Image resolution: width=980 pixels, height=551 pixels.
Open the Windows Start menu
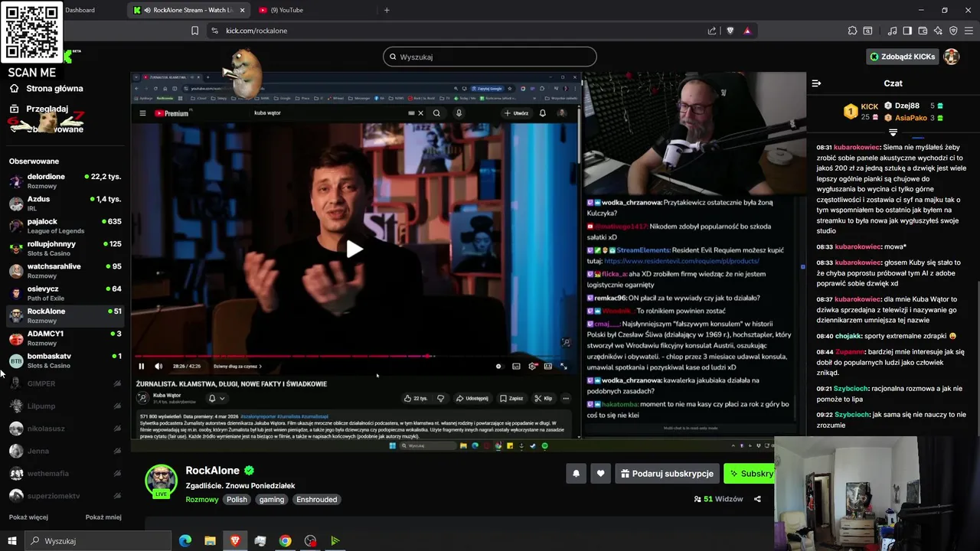tap(11, 541)
